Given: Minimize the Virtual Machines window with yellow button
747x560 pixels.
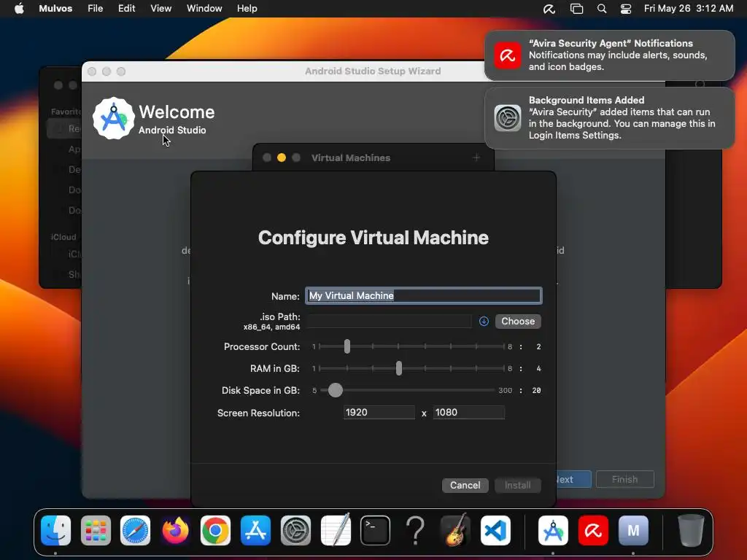Looking at the screenshot, I should click(282, 157).
